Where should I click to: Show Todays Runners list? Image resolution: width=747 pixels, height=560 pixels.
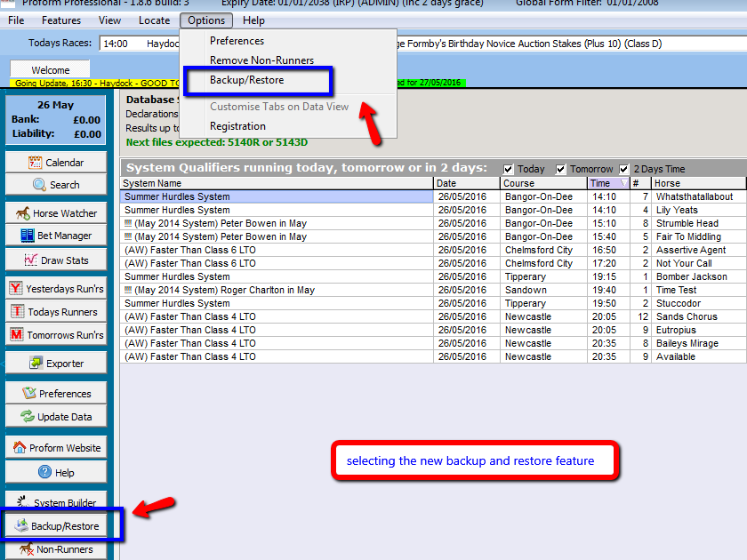pyautogui.click(x=56, y=312)
